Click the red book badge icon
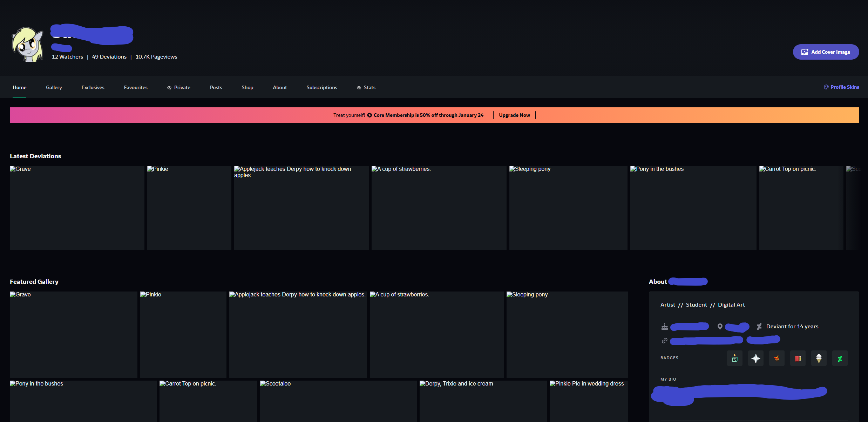868x422 pixels. [x=798, y=358]
